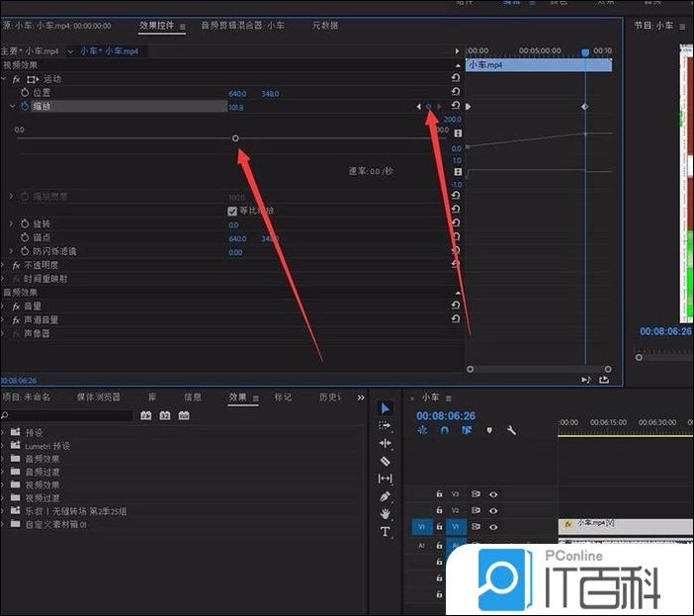694x616 pixels.
Task: Select the Hand tool
Action: (386, 514)
